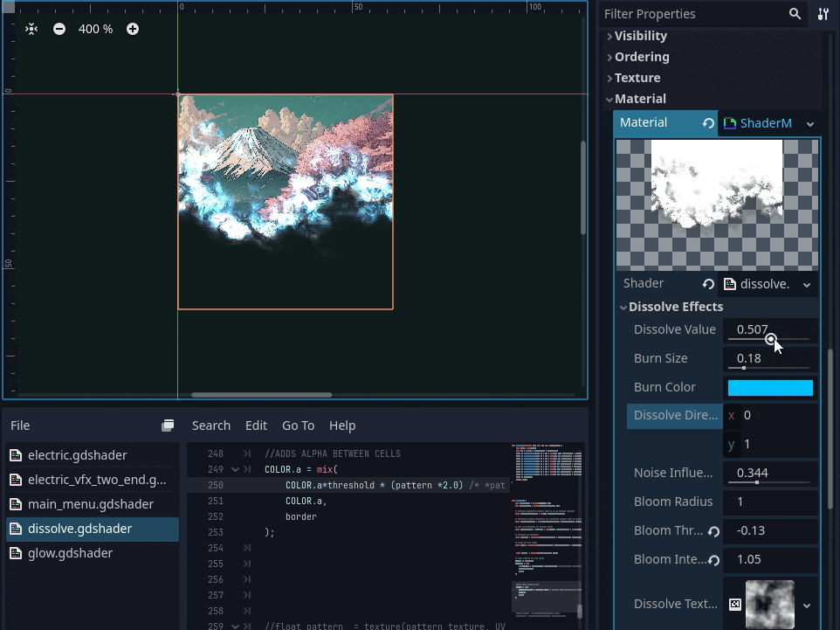The width and height of the screenshot is (840, 630).
Task: Zoom out with the minus icon
Action: [59, 29]
